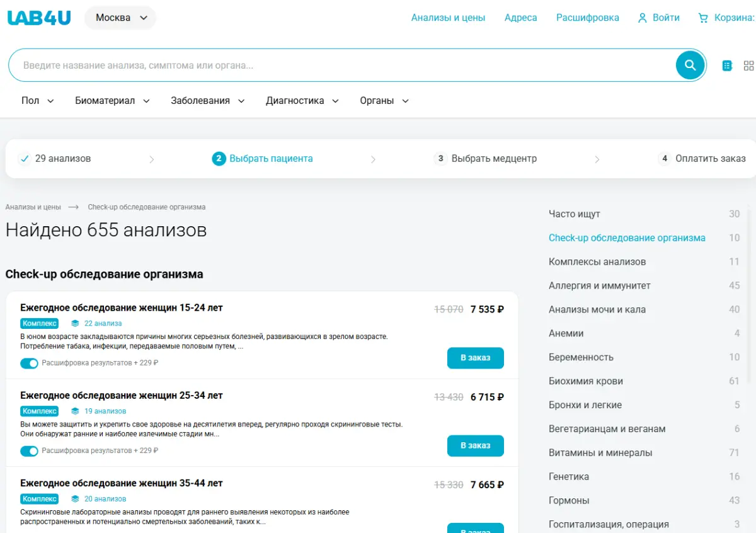
Task: Click the shopping cart icon
Action: (703, 18)
